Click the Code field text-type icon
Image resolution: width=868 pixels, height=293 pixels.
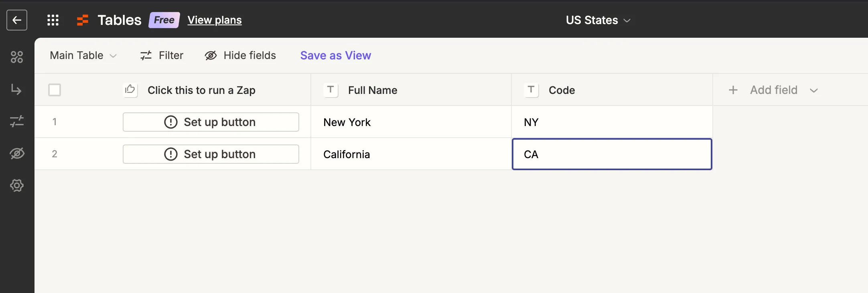point(531,90)
